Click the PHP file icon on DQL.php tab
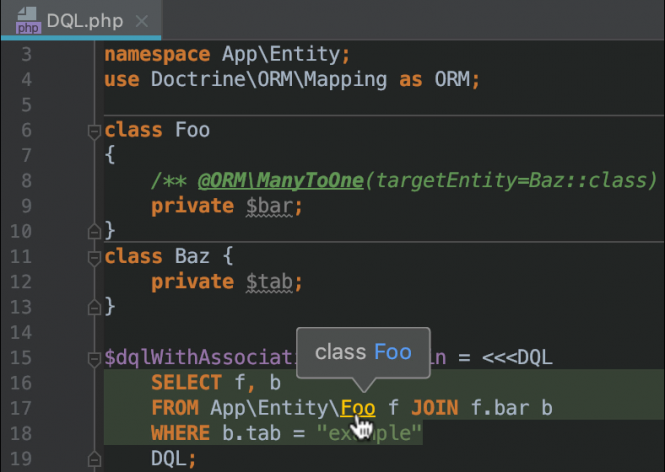 coord(28,20)
